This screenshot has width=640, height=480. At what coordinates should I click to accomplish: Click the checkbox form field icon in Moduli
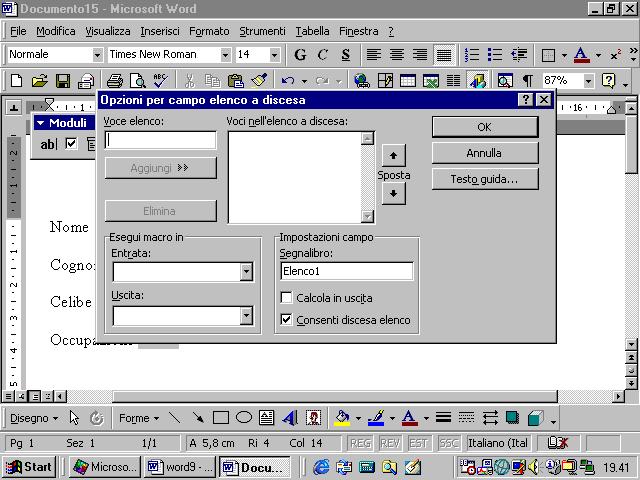(71, 144)
